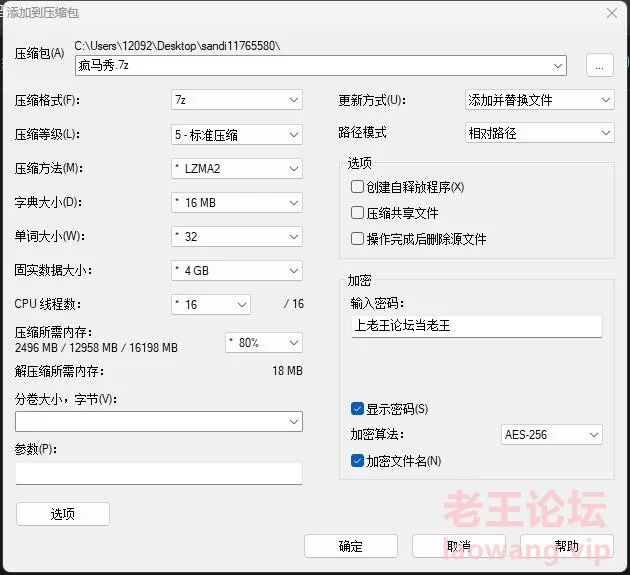Click the "/ 16" total threads text
This screenshot has width=630, height=575.
pos(294,304)
